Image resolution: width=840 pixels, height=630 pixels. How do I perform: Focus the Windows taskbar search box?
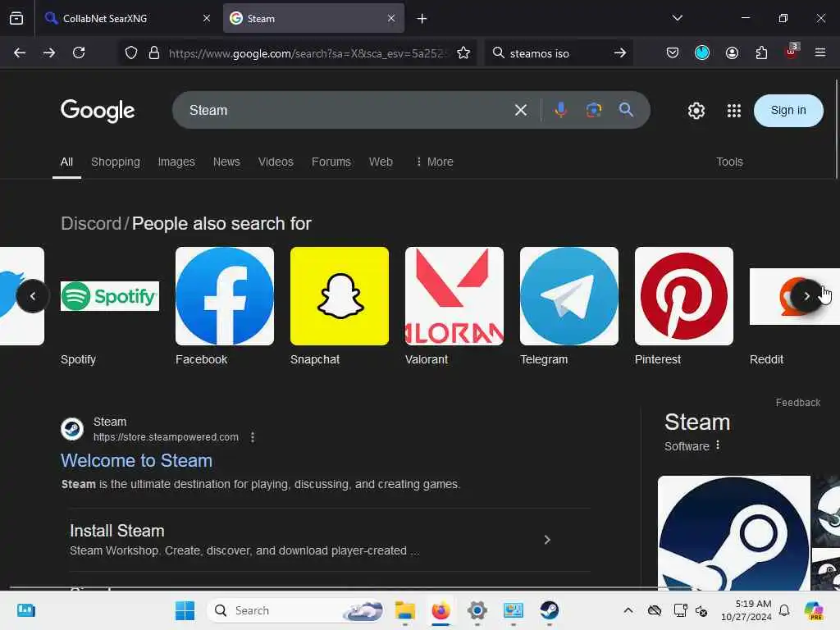295,610
